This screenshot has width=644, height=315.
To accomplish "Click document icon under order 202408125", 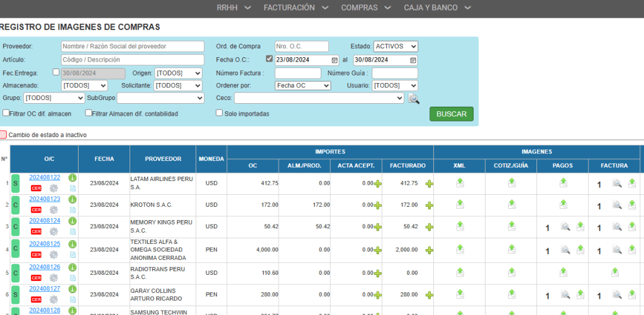I will (72, 255).
